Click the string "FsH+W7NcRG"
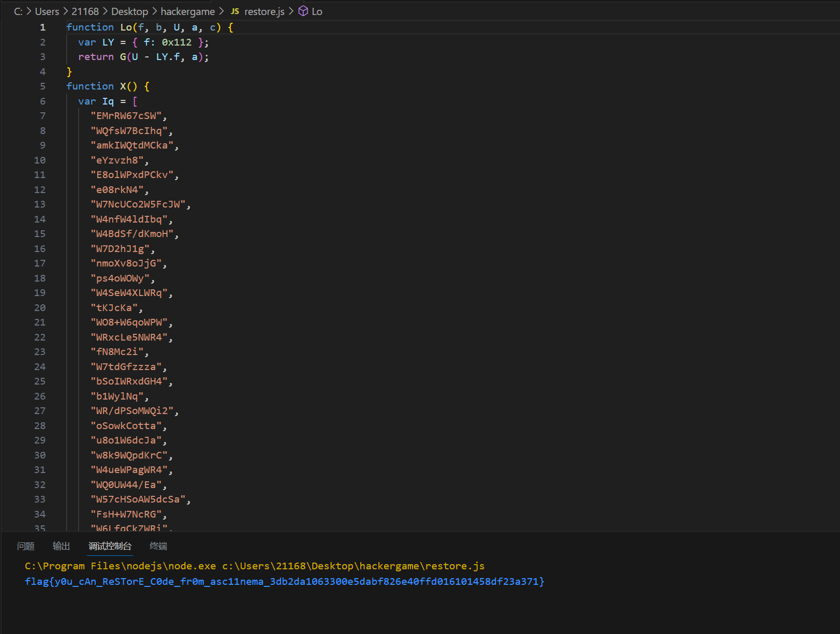Screen dimensions: 840x634 pyautogui.click(x=126, y=514)
